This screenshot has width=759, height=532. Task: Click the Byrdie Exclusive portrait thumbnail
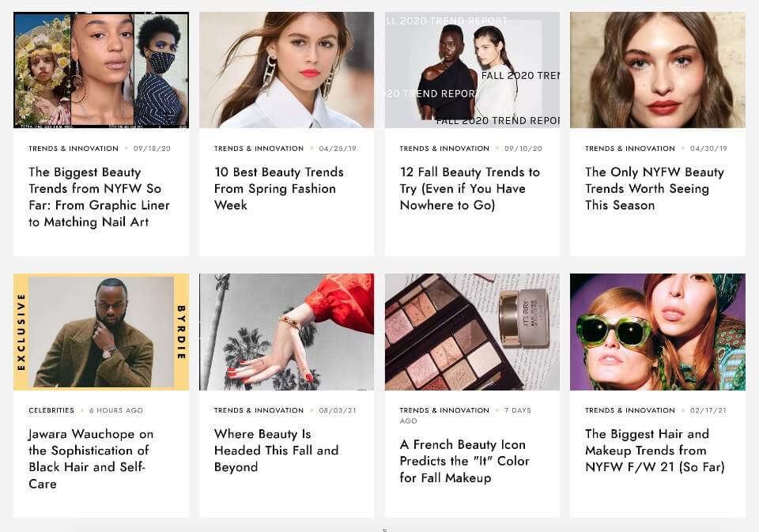pos(101,332)
